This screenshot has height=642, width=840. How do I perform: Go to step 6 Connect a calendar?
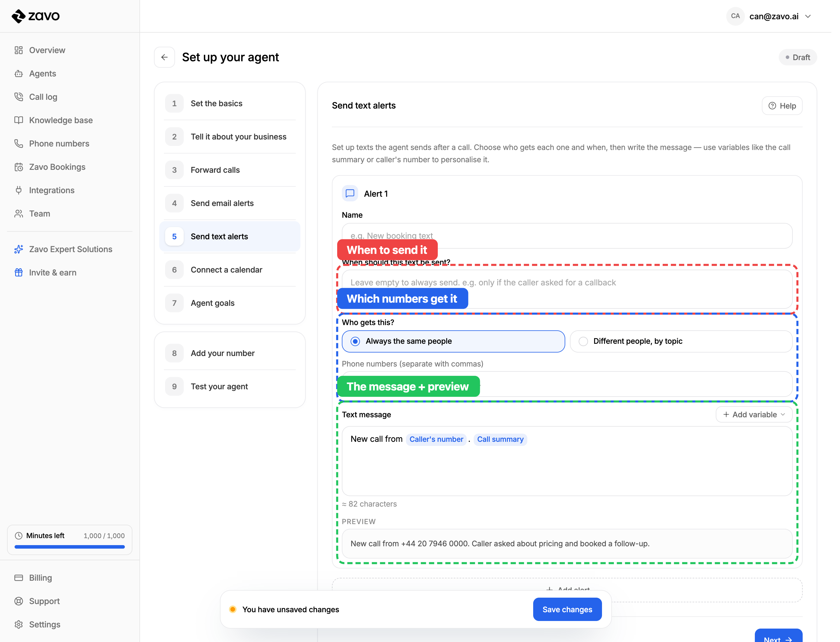point(230,270)
